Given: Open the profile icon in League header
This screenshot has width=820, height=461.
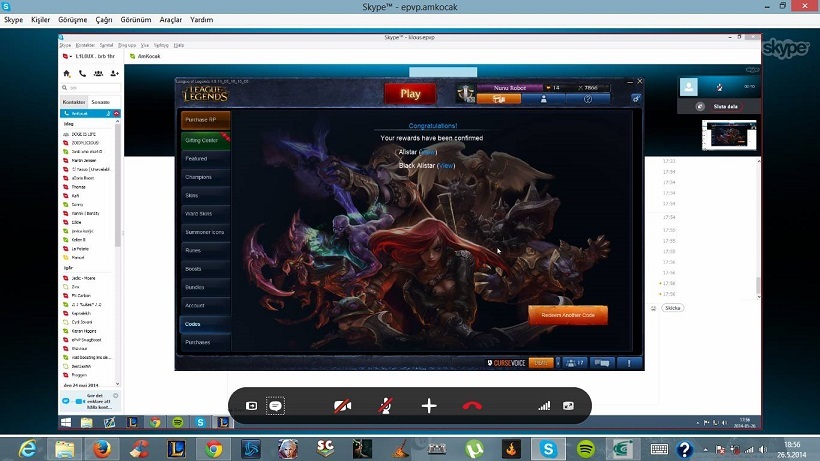Looking at the screenshot, I should click(544, 99).
